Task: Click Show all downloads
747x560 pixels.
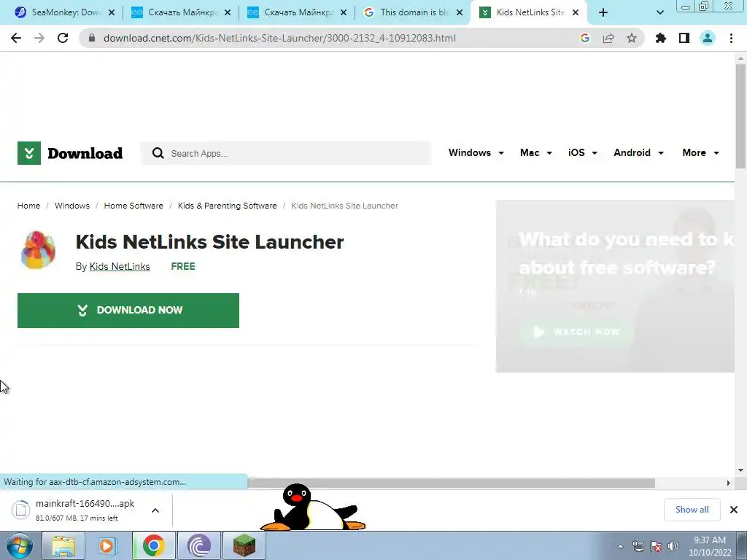Action: coord(692,510)
